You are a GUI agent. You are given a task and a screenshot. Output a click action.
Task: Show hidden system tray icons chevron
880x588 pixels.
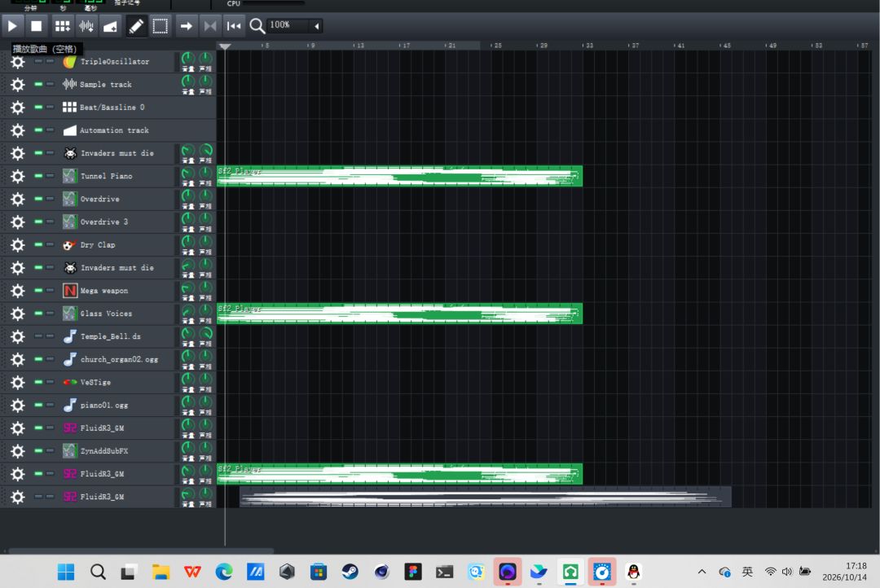pyautogui.click(x=702, y=572)
